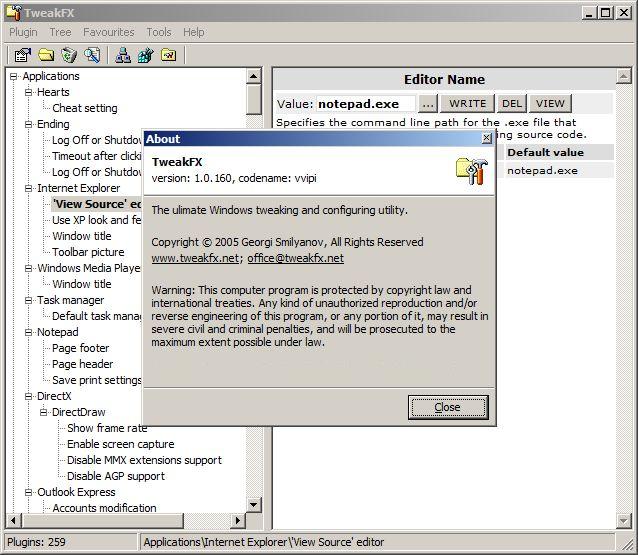This screenshot has width=638, height=555.
Task: Collapse the Task manager tree node
Action: [28, 300]
